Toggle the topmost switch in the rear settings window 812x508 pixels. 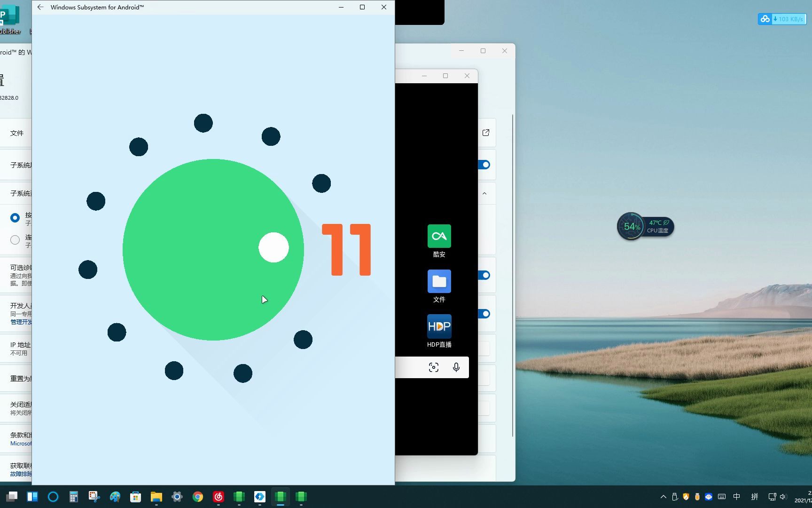tap(484, 165)
